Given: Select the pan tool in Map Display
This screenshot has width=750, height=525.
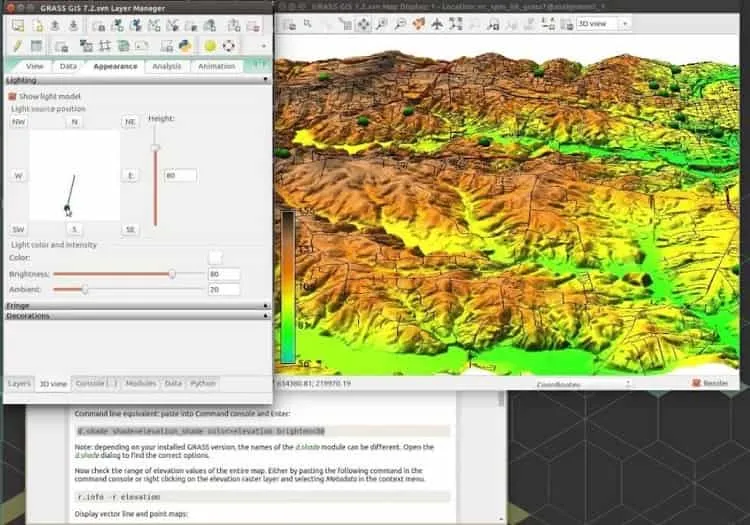Looking at the screenshot, I should tap(363, 24).
